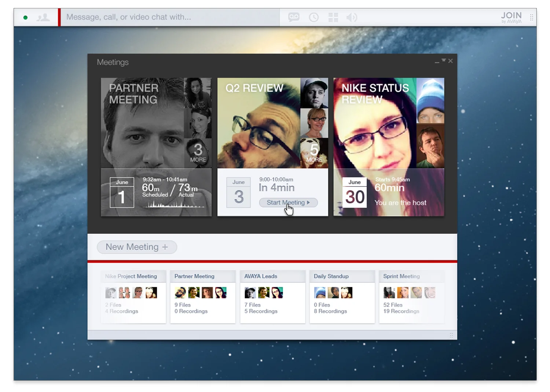Select blonde woman with glasses avatar in Q2 Review
The width and height of the screenshot is (550, 392).
point(314,123)
